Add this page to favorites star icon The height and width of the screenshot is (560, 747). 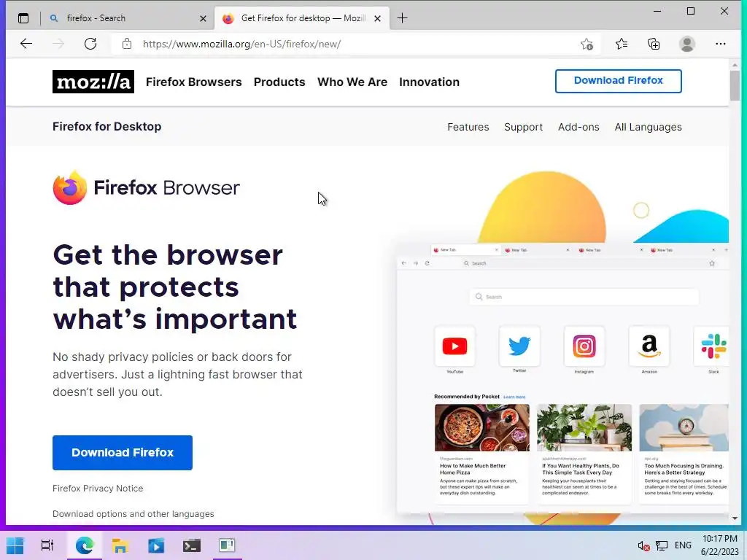587,44
